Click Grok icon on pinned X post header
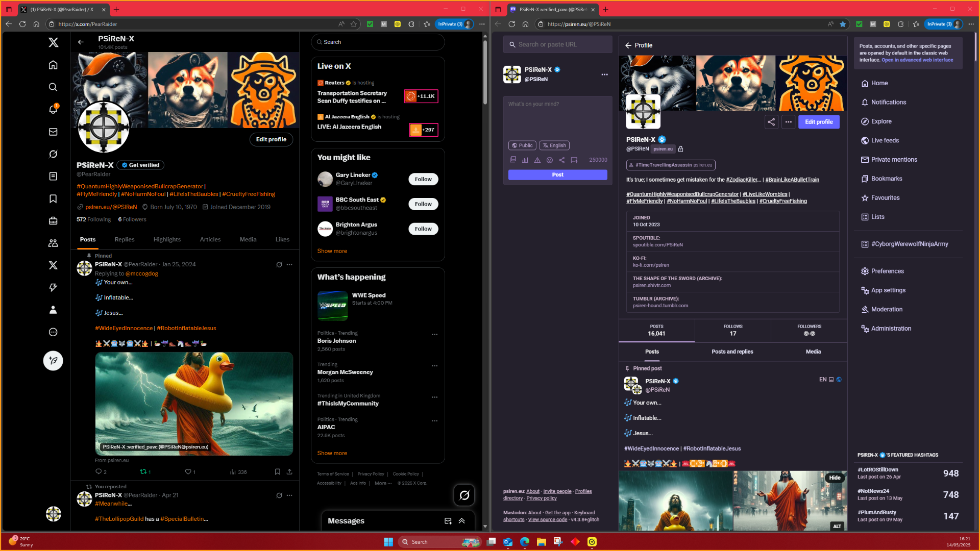This screenshot has height=551, width=980. coord(279,265)
